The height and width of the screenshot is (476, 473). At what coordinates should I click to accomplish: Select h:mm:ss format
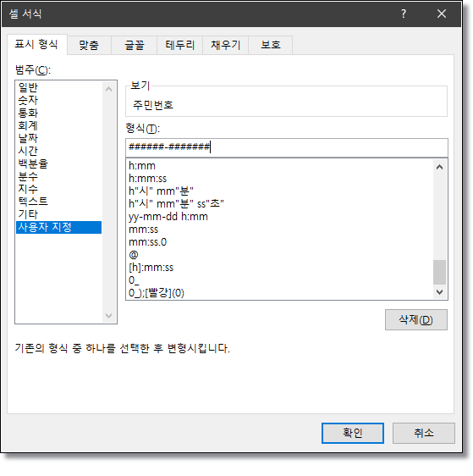pos(280,179)
